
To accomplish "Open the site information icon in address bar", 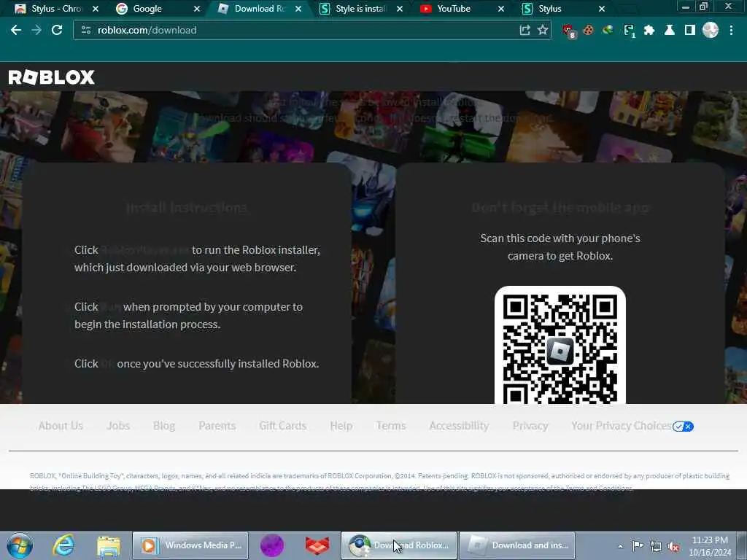I will click(x=86, y=30).
